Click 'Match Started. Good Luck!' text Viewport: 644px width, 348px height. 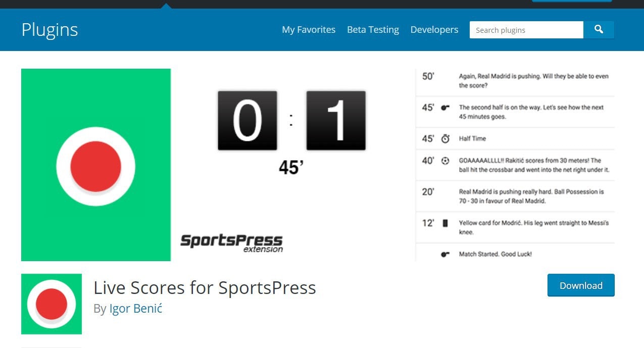pyautogui.click(x=495, y=254)
